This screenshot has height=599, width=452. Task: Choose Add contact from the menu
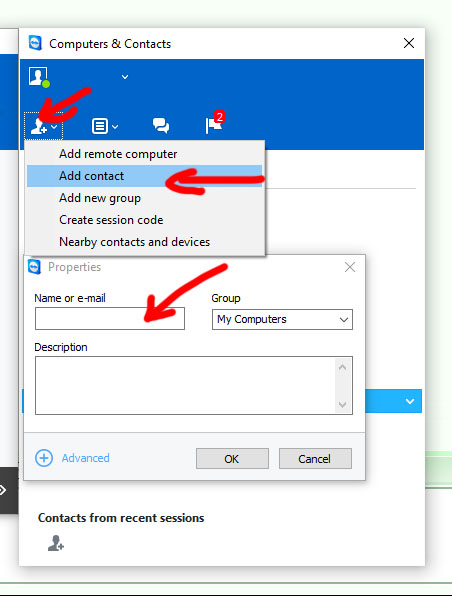(145, 176)
